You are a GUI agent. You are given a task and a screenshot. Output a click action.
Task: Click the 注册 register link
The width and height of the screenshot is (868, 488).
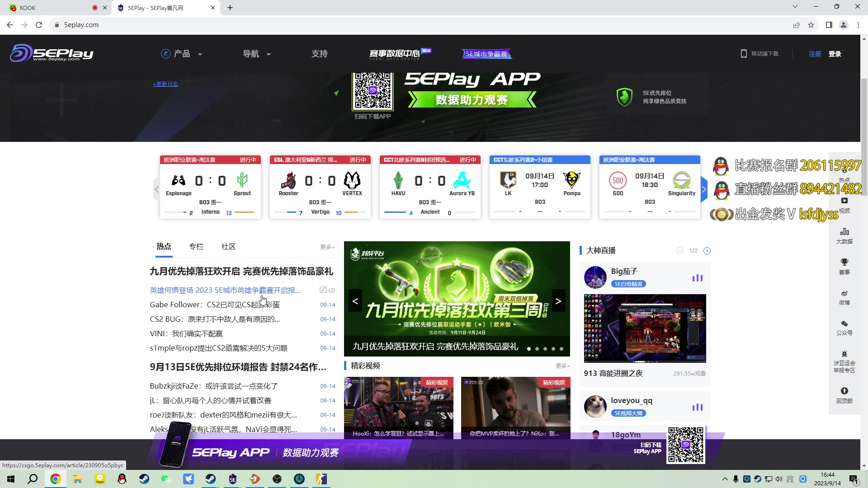click(815, 54)
